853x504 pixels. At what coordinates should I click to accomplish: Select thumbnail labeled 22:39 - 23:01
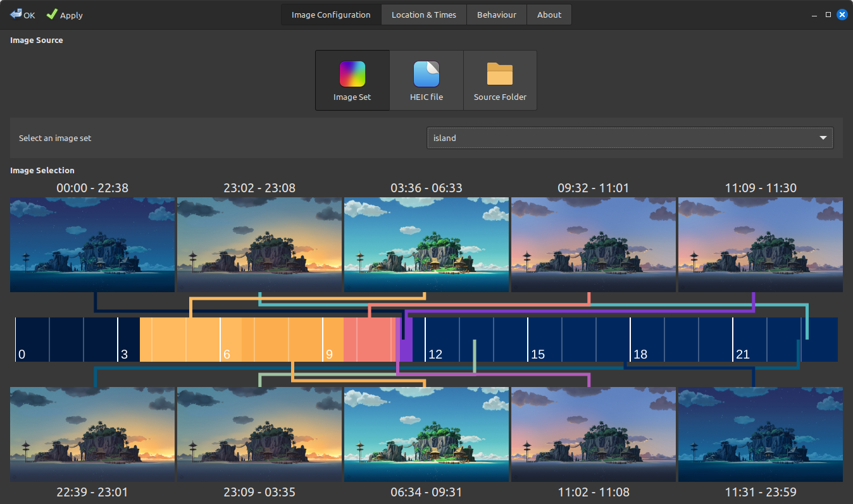[92, 434]
